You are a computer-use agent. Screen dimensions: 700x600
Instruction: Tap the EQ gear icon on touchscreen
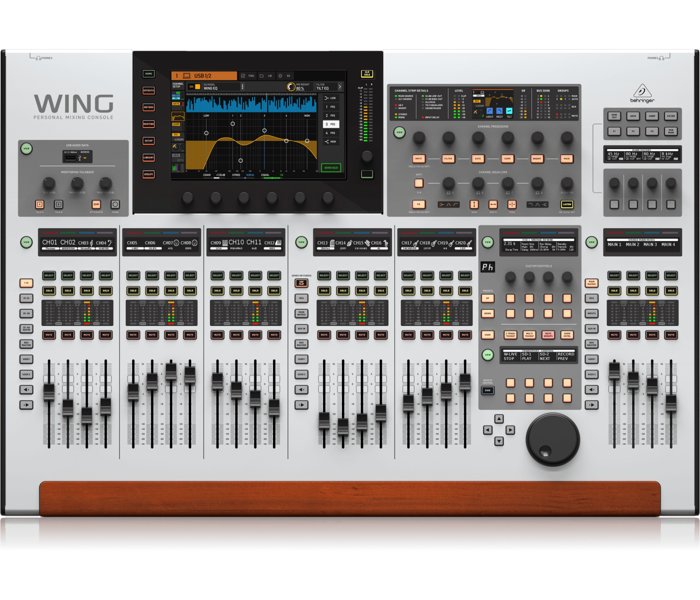[x=280, y=76]
